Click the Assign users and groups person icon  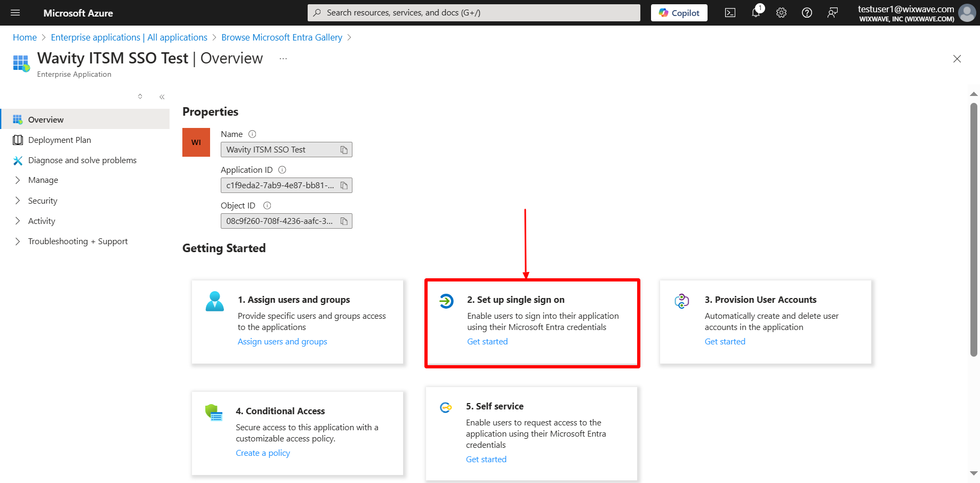coord(215,301)
